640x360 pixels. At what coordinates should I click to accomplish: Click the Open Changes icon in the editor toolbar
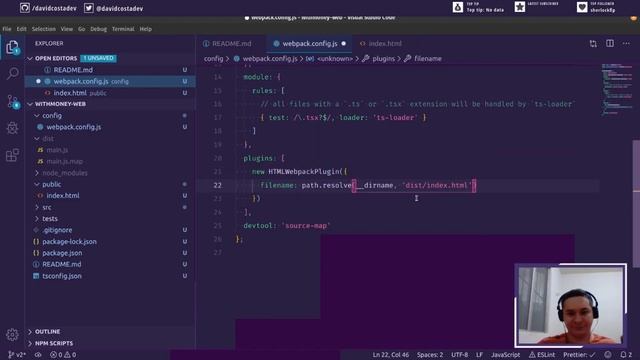593,44
